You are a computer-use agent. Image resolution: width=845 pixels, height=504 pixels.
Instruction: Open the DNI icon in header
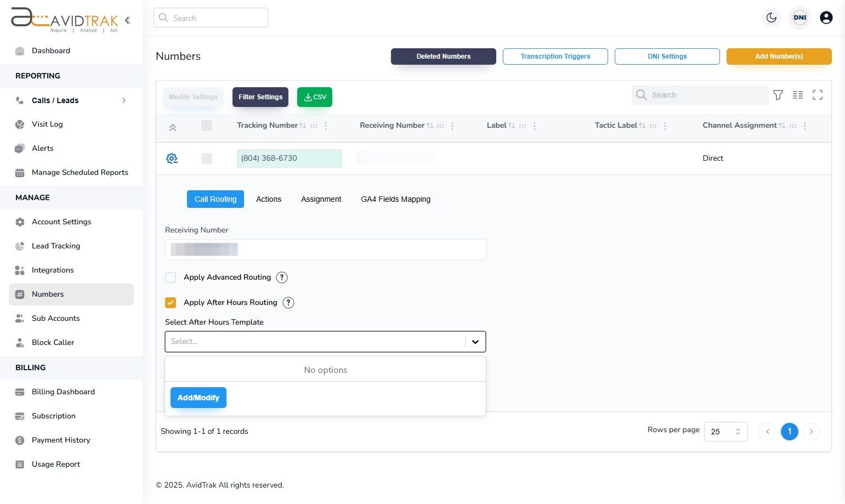pyautogui.click(x=800, y=18)
